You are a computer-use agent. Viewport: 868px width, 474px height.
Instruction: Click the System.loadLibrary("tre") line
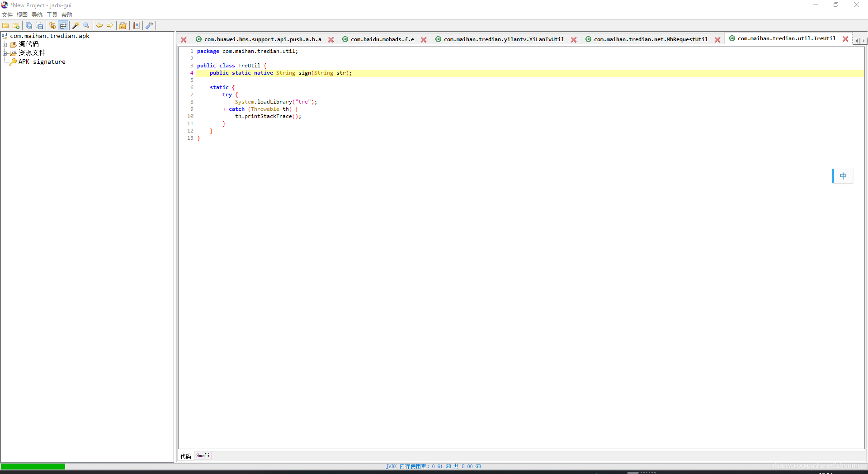276,102
